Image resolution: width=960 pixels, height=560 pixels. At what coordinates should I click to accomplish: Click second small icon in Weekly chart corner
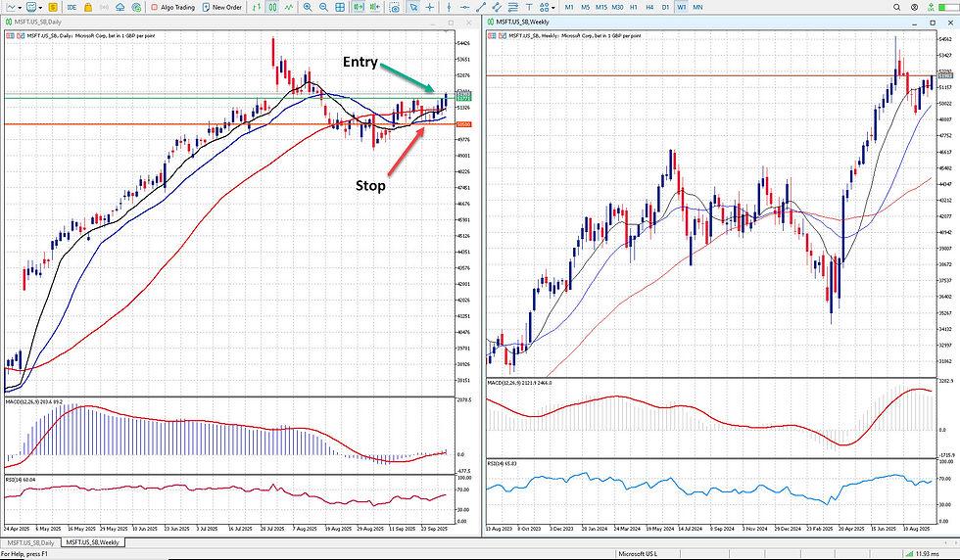pyautogui.click(x=502, y=36)
